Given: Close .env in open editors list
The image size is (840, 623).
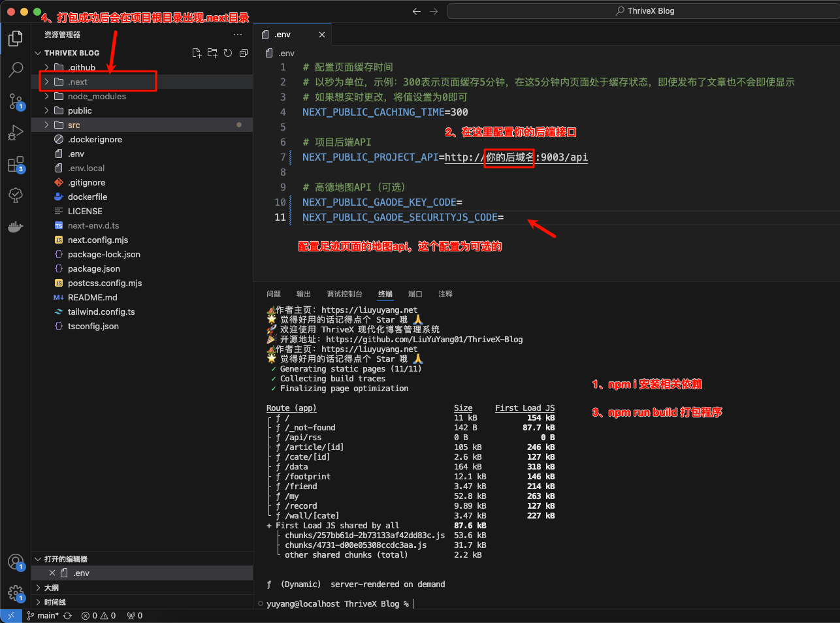Looking at the screenshot, I should [x=52, y=573].
